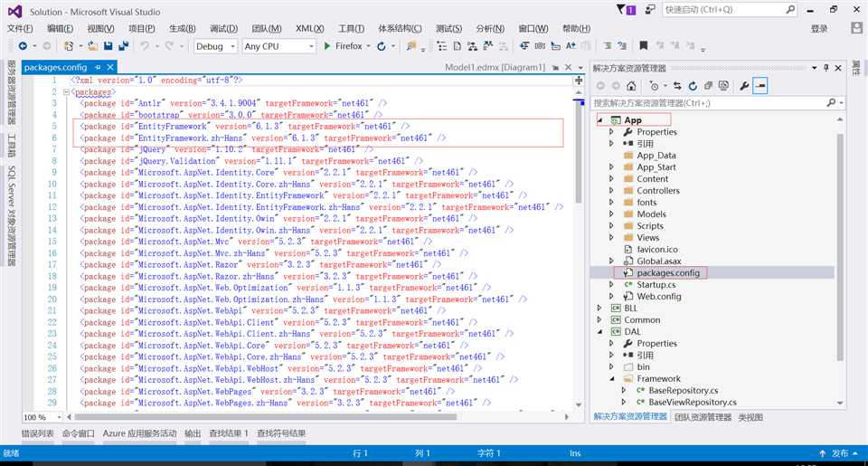Viewport: 868px width, 466px height.
Task: Open the 工具(T) menu
Action: [351, 28]
